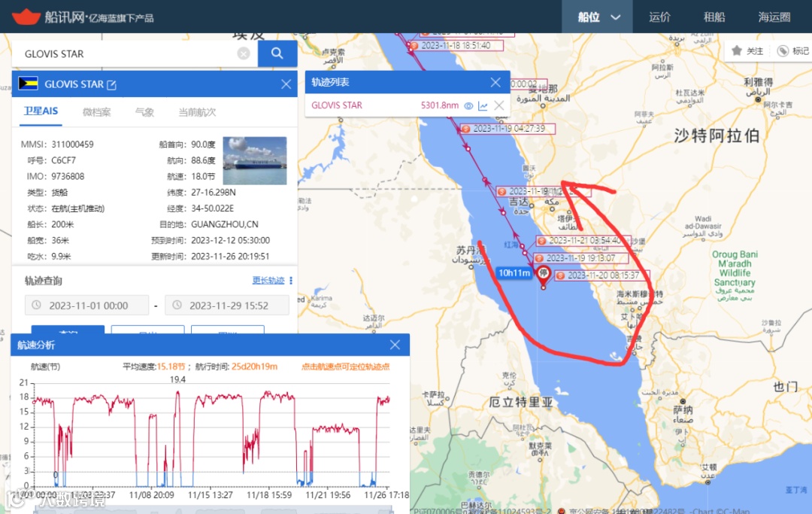
Task: Click the sailing time 25d20h19m value
Action: [254, 366]
